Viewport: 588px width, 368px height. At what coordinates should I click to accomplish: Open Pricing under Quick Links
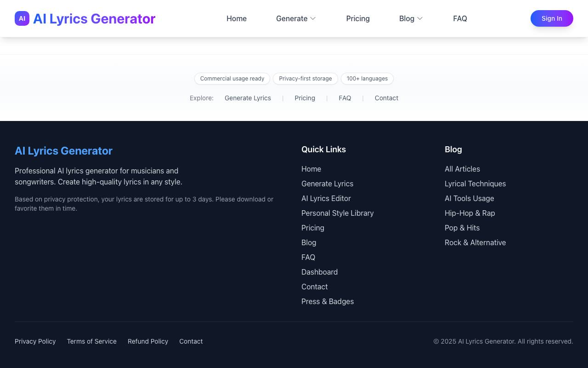point(312,228)
